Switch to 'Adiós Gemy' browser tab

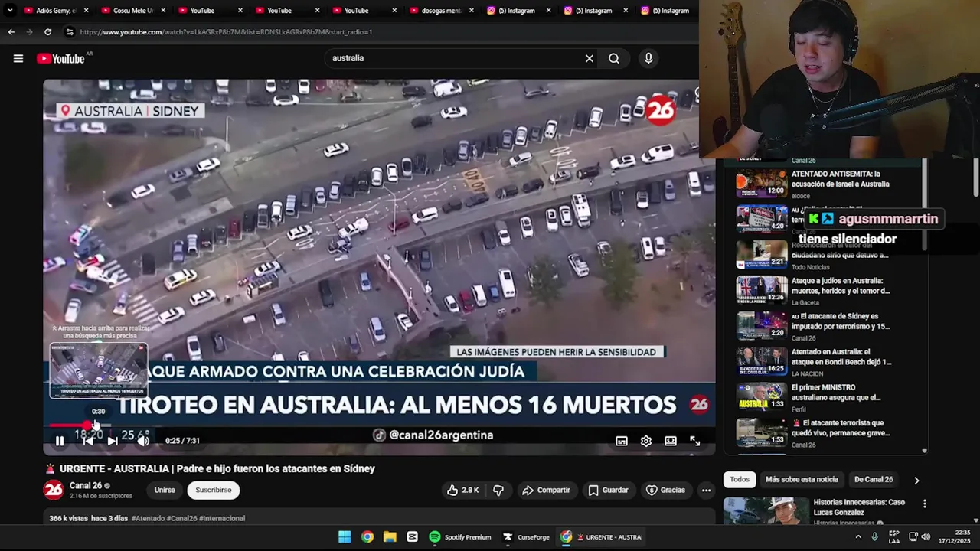click(x=52, y=11)
